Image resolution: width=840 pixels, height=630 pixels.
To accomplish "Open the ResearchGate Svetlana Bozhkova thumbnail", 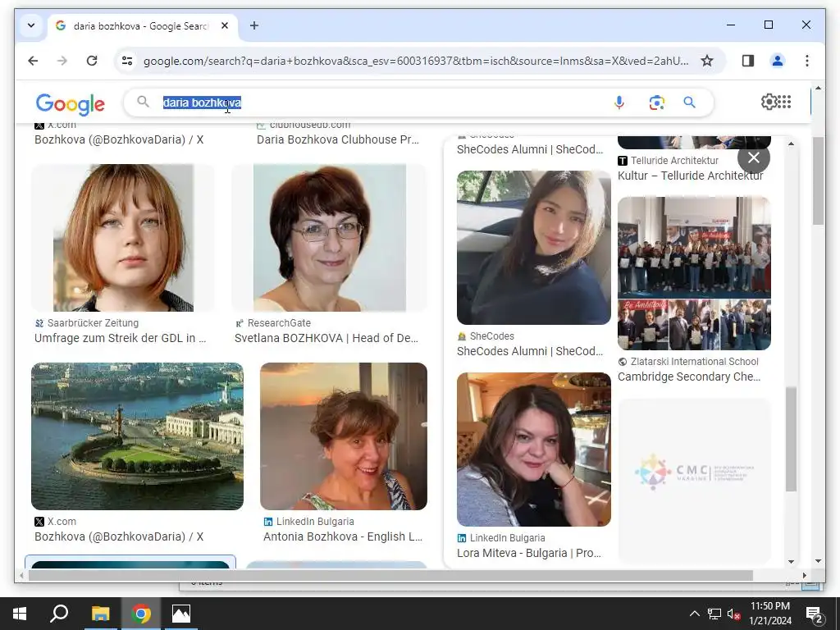I will click(330, 237).
